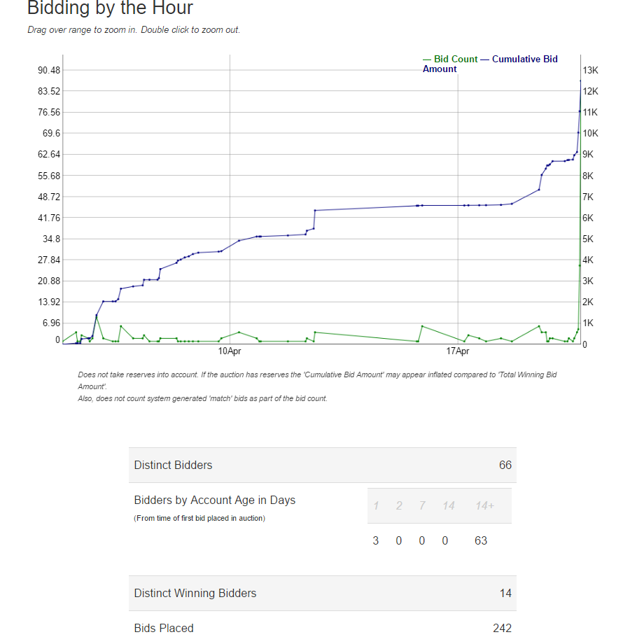Image resolution: width=644 pixels, height=644 pixels.
Task: Click the 10Apr date label on x-axis
Action: click(x=230, y=350)
